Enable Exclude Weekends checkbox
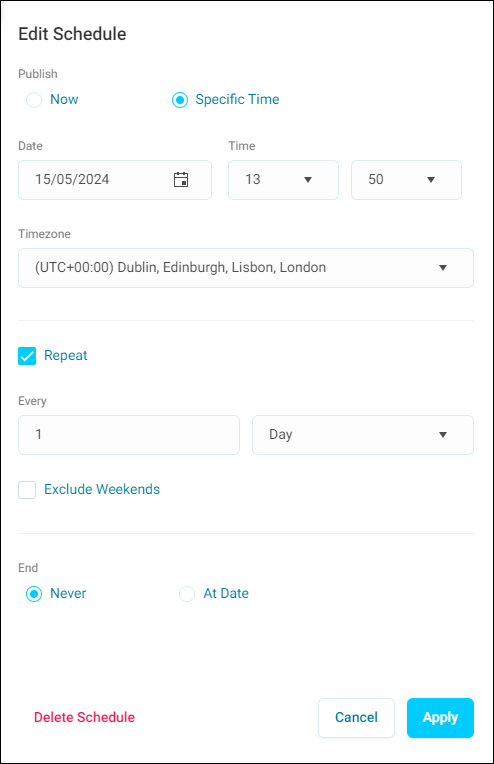Image resolution: width=494 pixels, height=764 pixels. (x=27, y=490)
